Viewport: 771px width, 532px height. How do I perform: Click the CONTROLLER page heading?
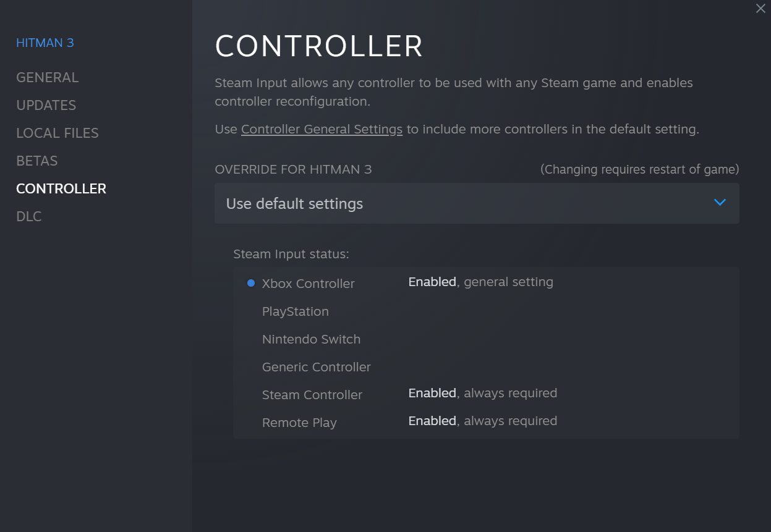point(319,46)
